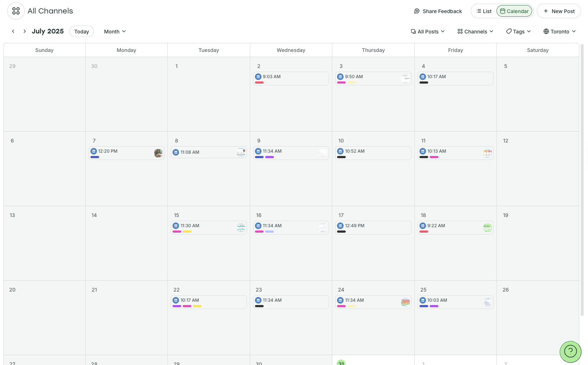This screenshot has width=588, height=365.
Task: Switch to List view
Action: (484, 11)
